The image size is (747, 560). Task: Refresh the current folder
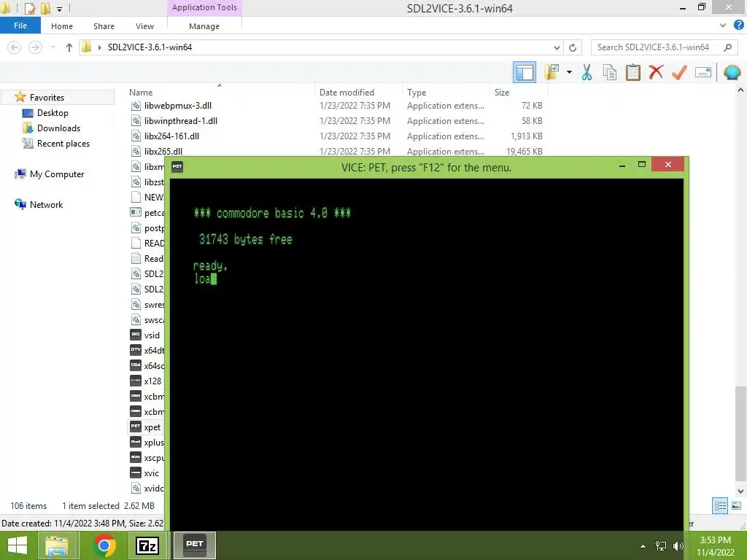pos(573,47)
